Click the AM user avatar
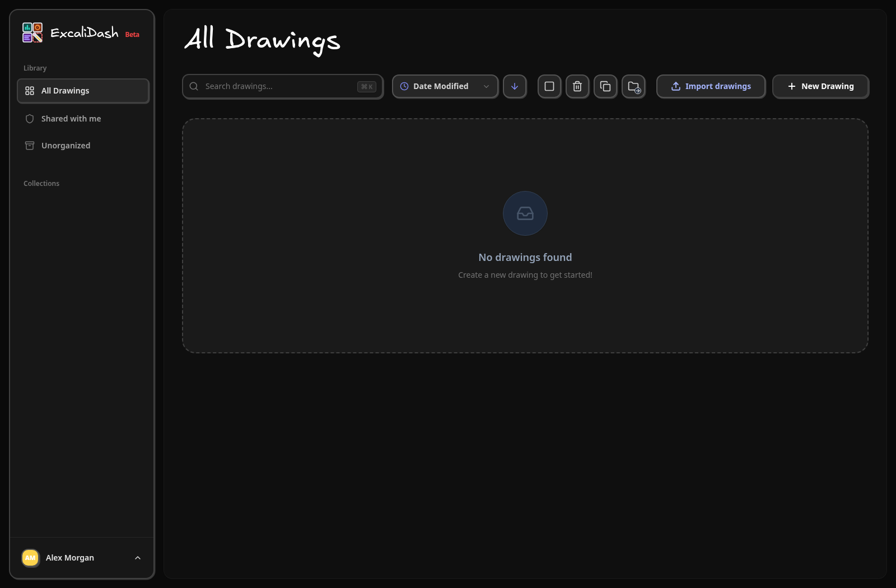Image resolution: width=896 pixels, height=588 pixels. coord(30,558)
